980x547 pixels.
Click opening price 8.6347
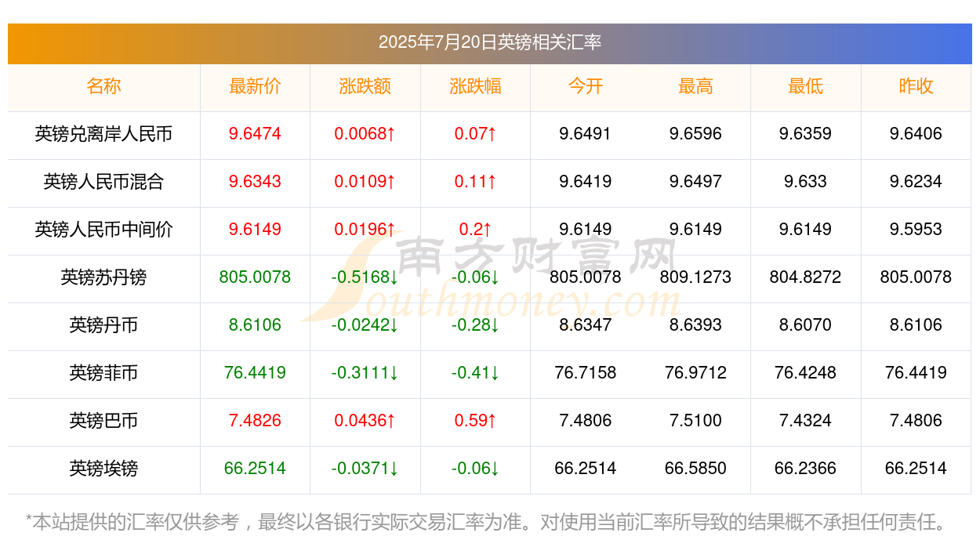tap(586, 325)
